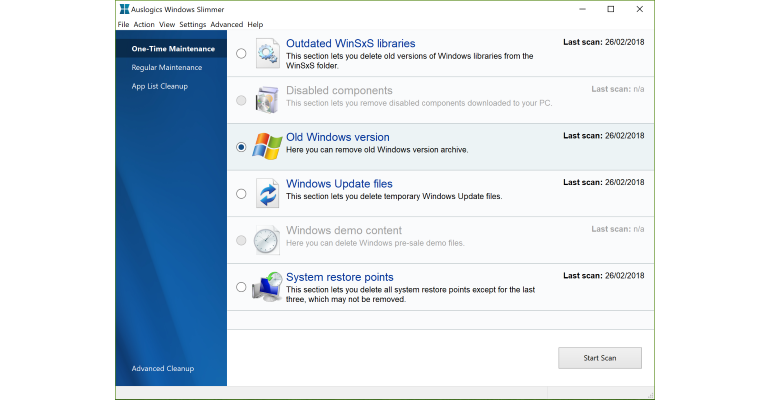
Task: Click the Disabled components box icon
Action: tap(267, 100)
